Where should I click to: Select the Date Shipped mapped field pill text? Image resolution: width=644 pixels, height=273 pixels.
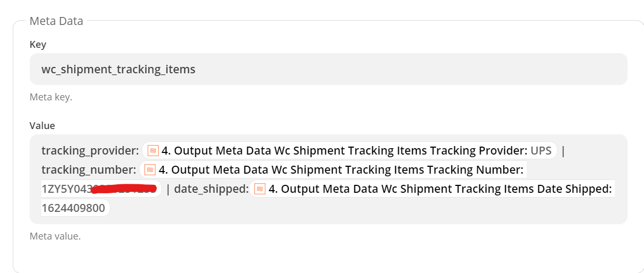click(x=440, y=189)
